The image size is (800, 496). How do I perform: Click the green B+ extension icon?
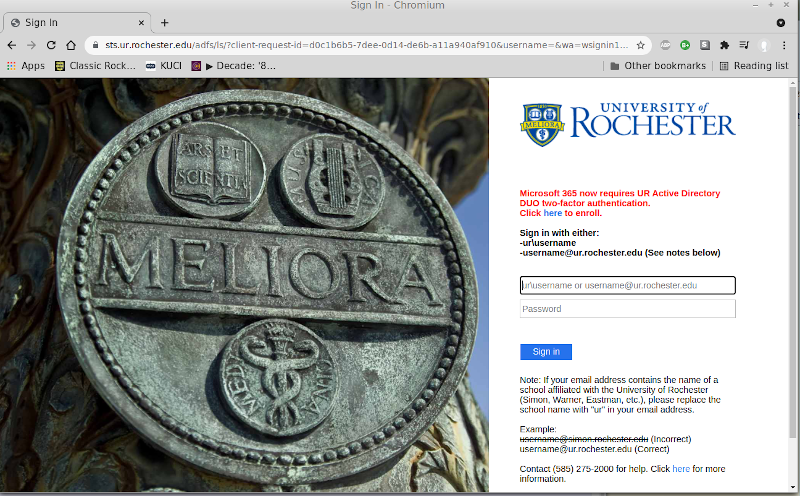tap(685, 45)
